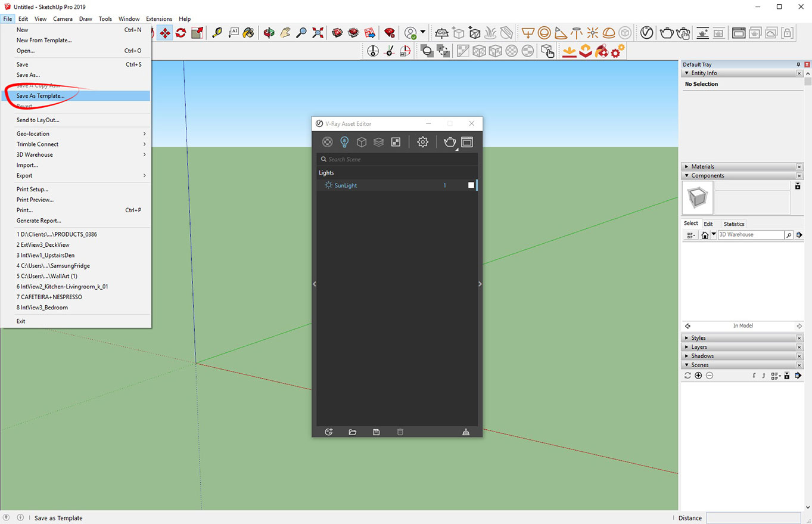Click the V-Ray Infinite Plane icon

(x=441, y=33)
